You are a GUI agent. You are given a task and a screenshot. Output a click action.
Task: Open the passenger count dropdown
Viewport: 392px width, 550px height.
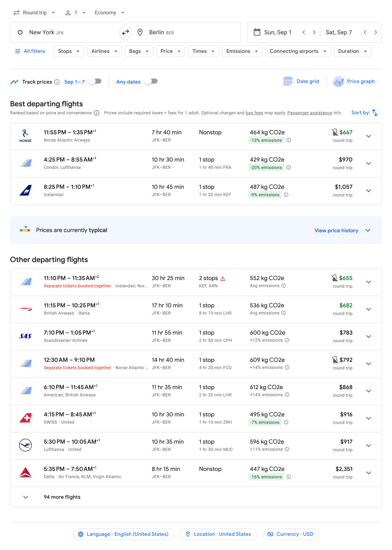(76, 13)
